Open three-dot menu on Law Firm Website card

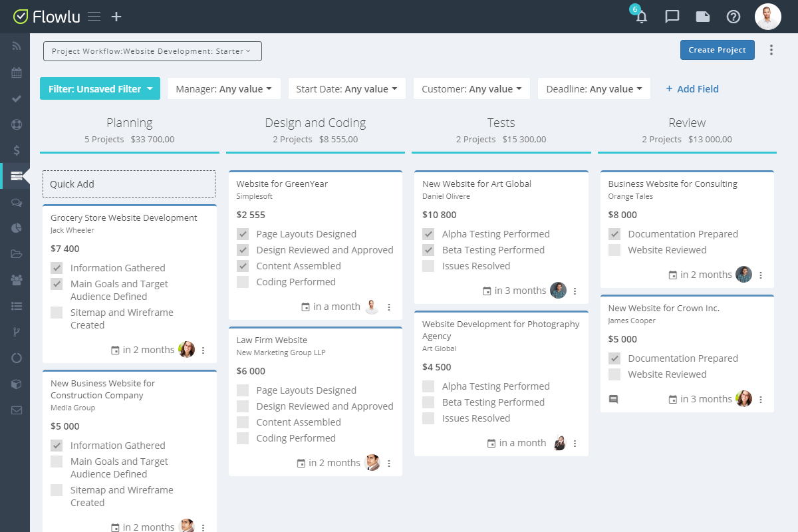click(389, 464)
